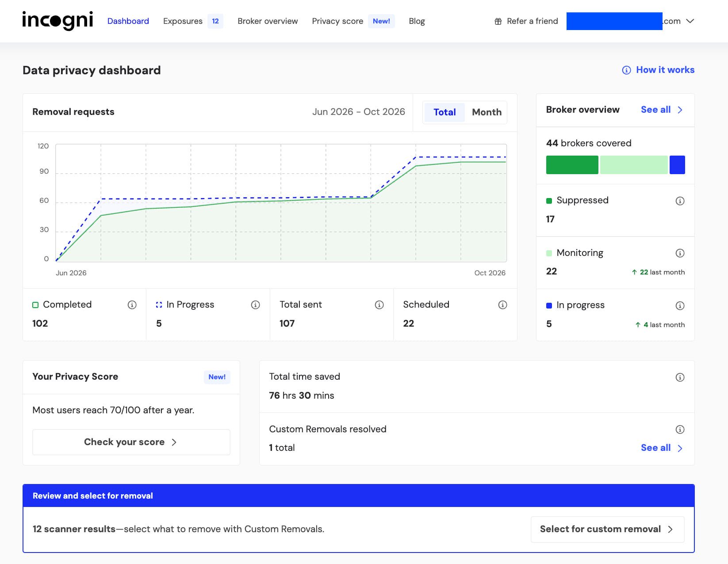The width and height of the screenshot is (728, 564).
Task: Click Select for custom removal button
Action: click(x=607, y=529)
